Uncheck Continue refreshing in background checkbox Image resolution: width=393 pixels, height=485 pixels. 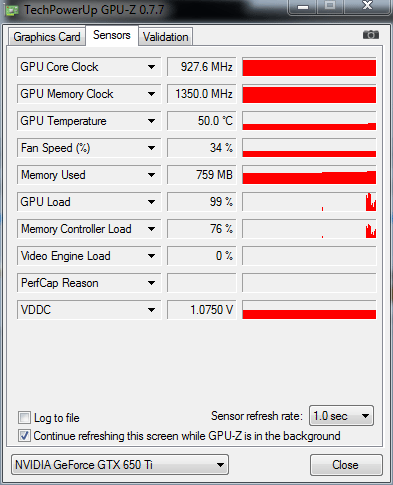24,435
